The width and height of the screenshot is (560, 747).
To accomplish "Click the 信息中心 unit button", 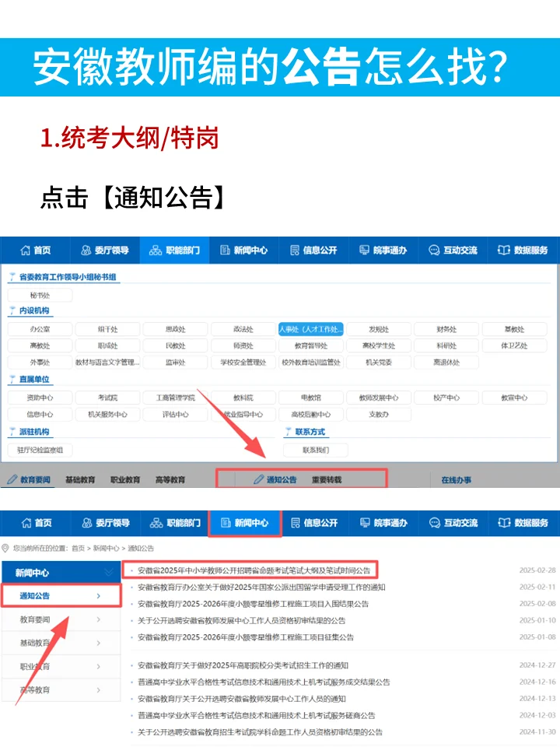I will pos(40,415).
